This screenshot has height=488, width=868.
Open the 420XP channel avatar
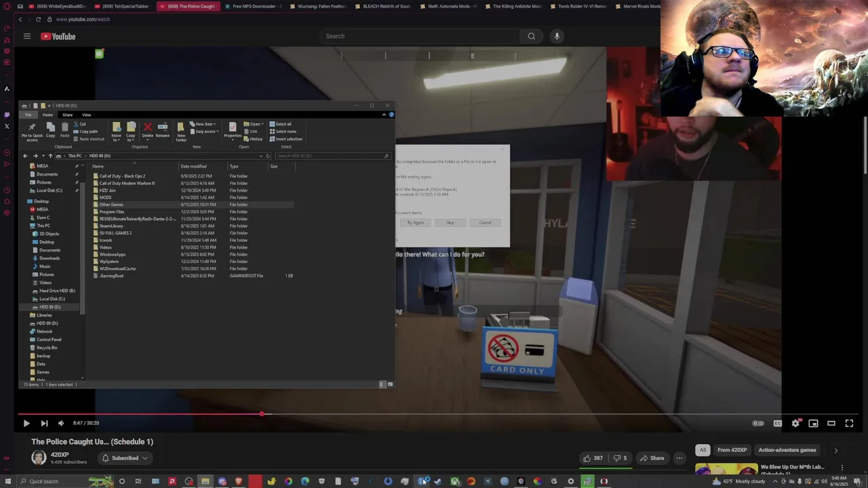pyautogui.click(x=39, y=458)
